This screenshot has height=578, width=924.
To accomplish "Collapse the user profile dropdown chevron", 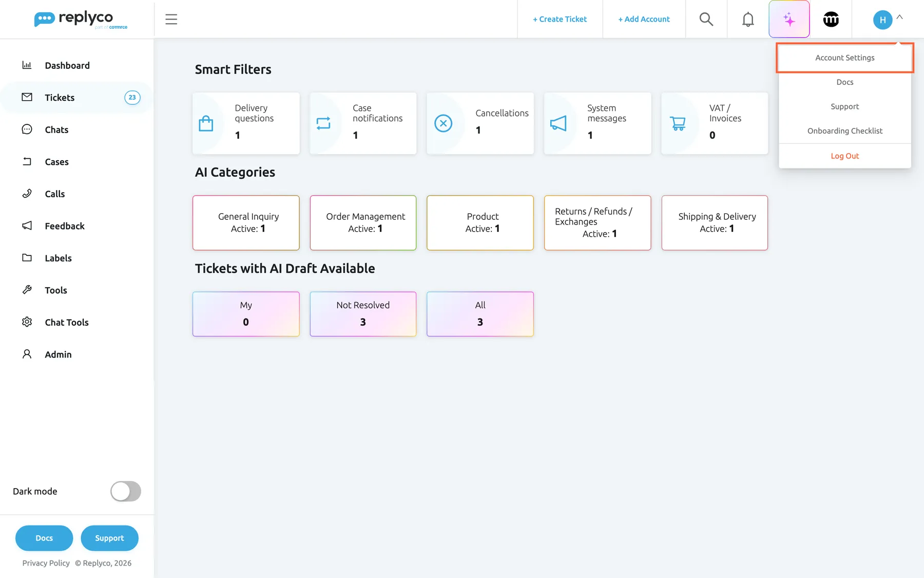I will point(899,17).
